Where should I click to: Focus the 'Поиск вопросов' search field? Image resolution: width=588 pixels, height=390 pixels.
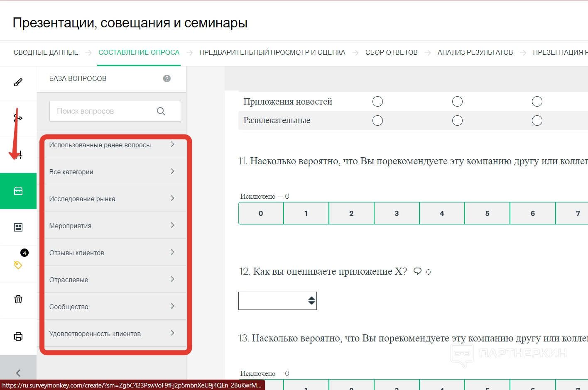pyautogui.click(x=115, y=111)
